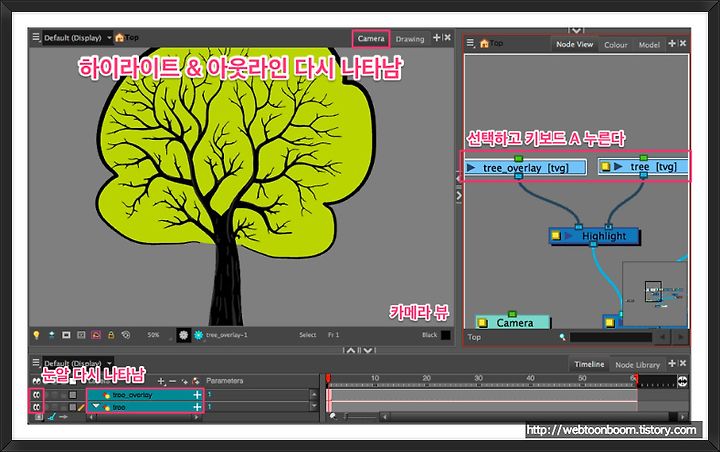Screen dimensions: 720x452
Task: Switch to the render preview mode icon
Action: point(96,335)
